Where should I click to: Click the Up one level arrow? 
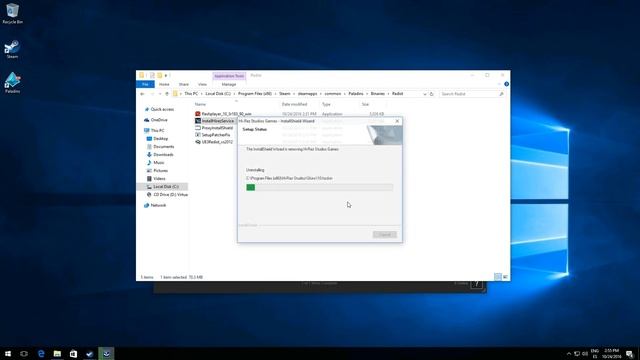point(167,94)
